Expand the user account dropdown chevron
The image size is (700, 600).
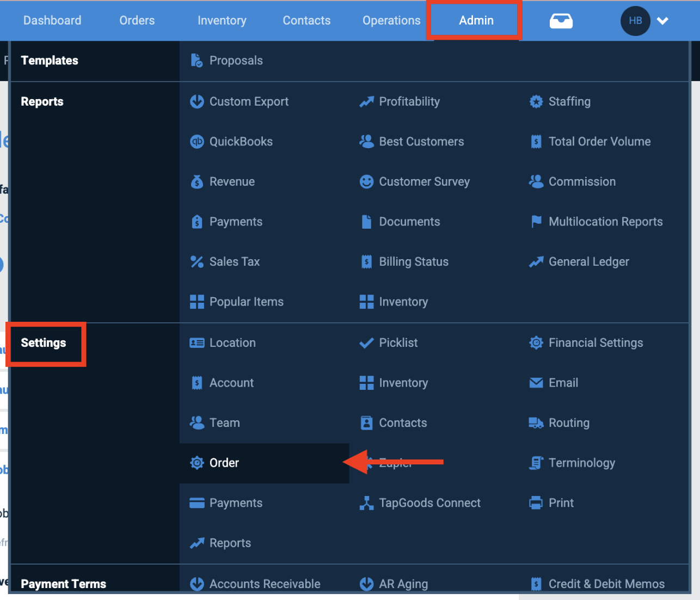pyautogui.click(x=662, y=21)
